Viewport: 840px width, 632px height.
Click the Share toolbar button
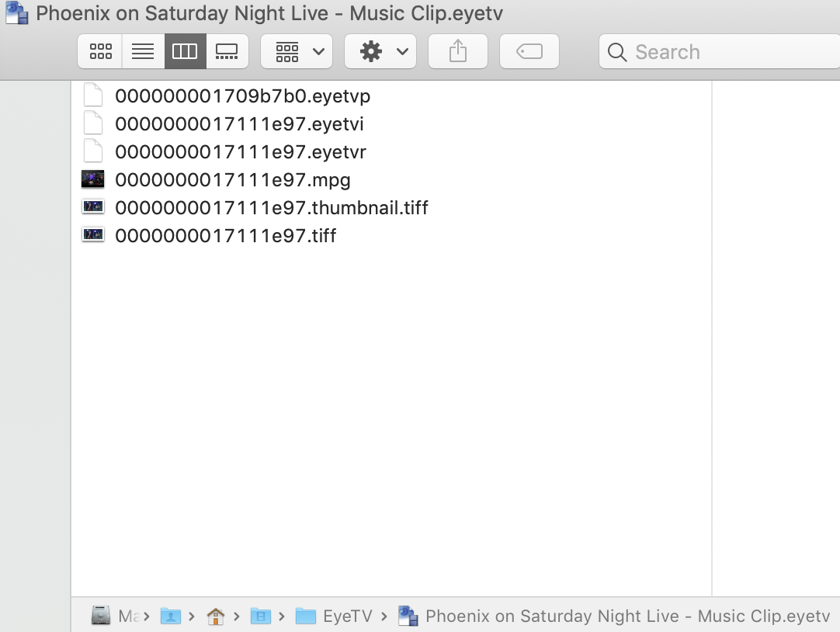tap(458, 51)
